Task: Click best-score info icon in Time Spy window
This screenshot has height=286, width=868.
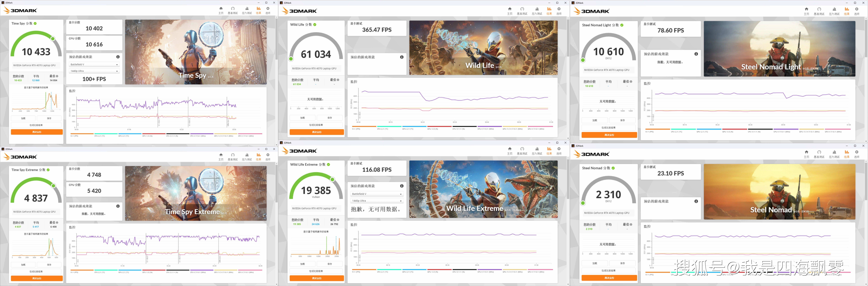Action: 57,76
